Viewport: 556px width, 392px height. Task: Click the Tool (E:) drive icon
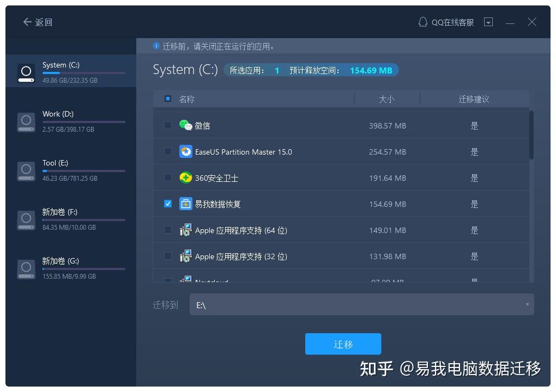pyautogui.click(x=26, y=171)
